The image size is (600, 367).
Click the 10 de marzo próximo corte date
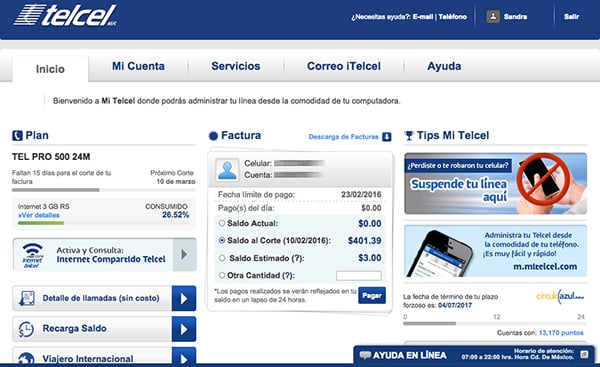coord(176,181)
